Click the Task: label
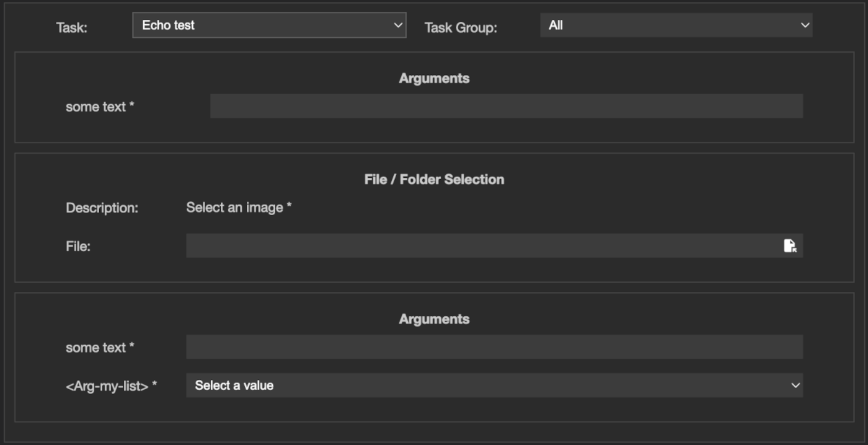 [x=72, y=28]
